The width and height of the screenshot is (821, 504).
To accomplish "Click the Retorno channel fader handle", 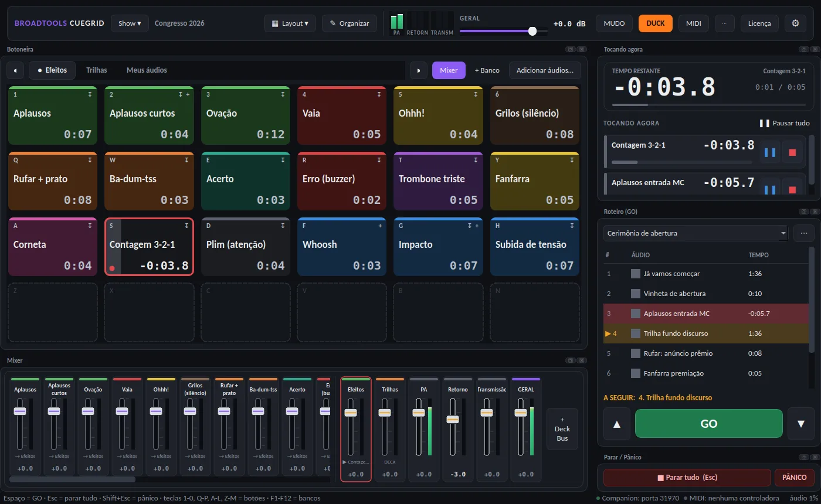I will click(x=452, y=419).
